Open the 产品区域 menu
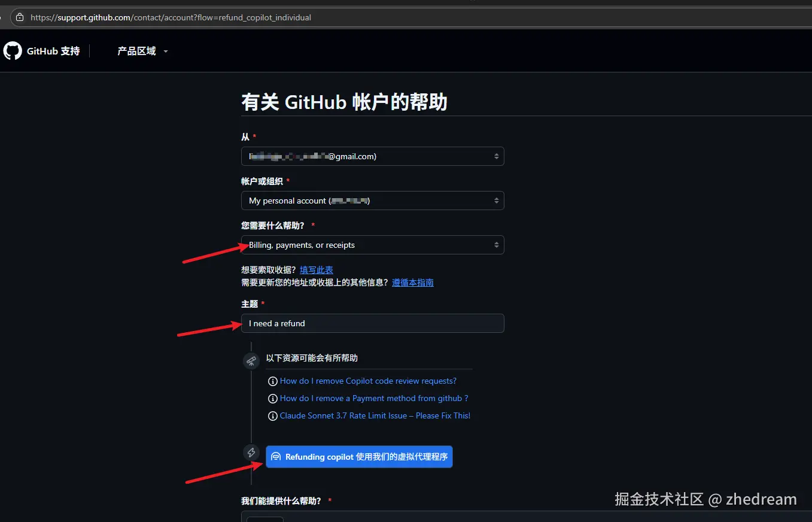 click(x=142, y=51)
